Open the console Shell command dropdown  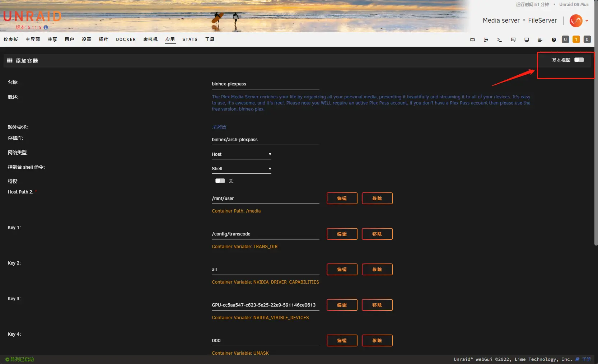[241, 169]
